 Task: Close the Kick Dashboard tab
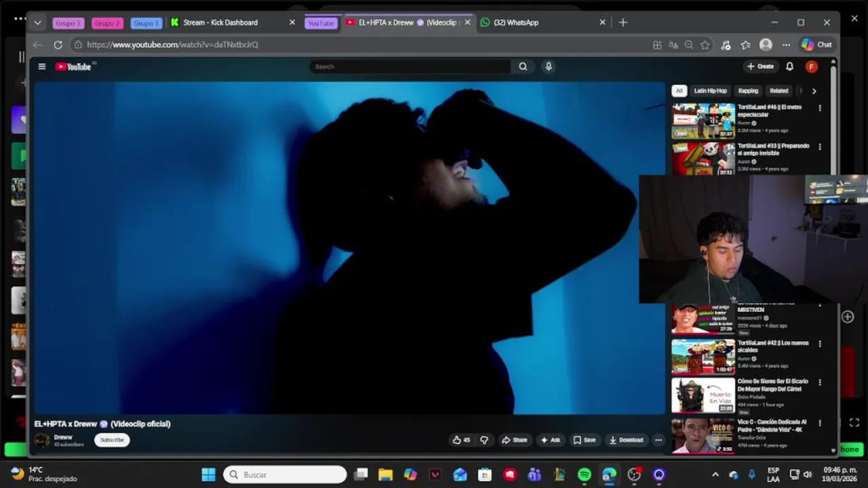[x=292, y=22]
